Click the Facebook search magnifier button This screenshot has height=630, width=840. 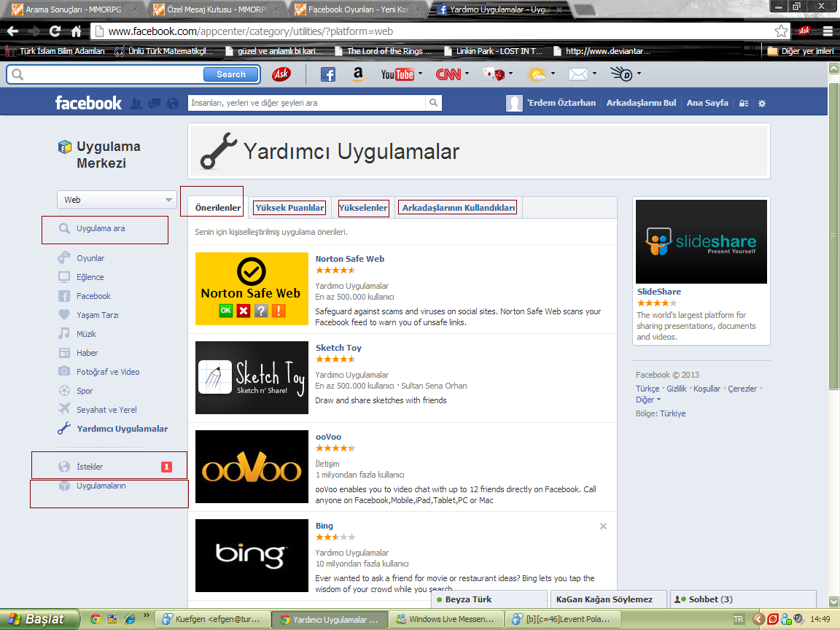pyautogui.click(x=433, y=102)
